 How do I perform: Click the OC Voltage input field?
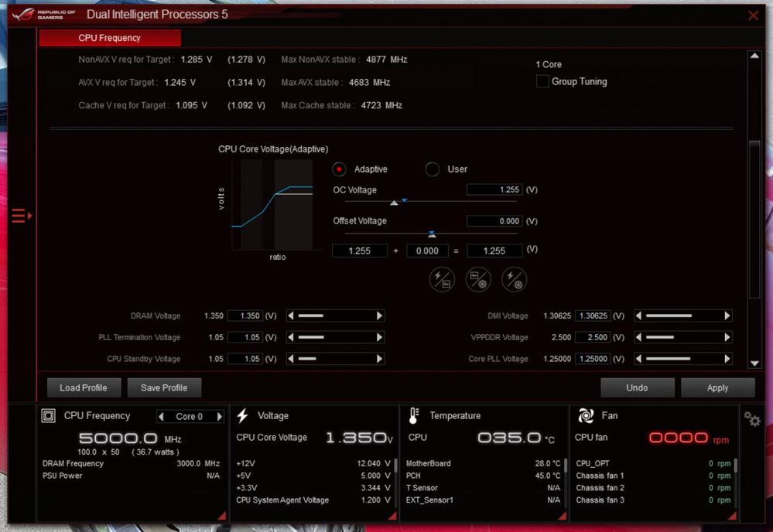494,189
